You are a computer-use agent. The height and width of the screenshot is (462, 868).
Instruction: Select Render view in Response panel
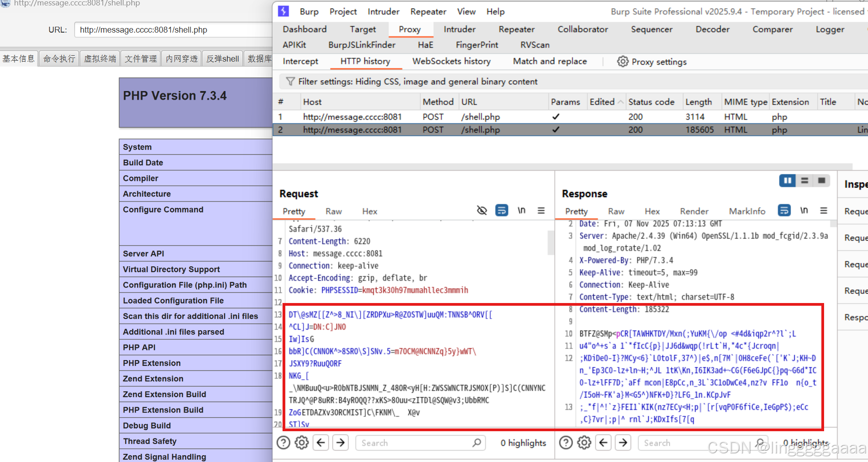694,212
